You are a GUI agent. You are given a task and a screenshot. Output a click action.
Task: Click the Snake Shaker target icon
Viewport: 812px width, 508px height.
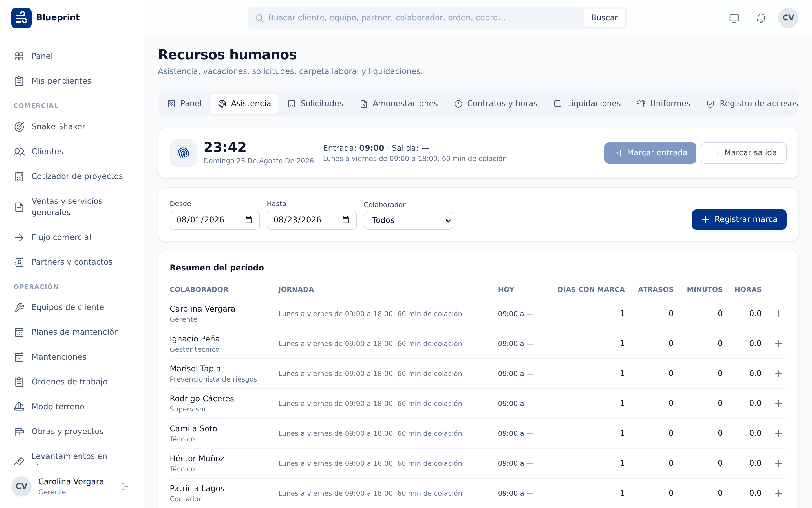click(x=19, y=127)
